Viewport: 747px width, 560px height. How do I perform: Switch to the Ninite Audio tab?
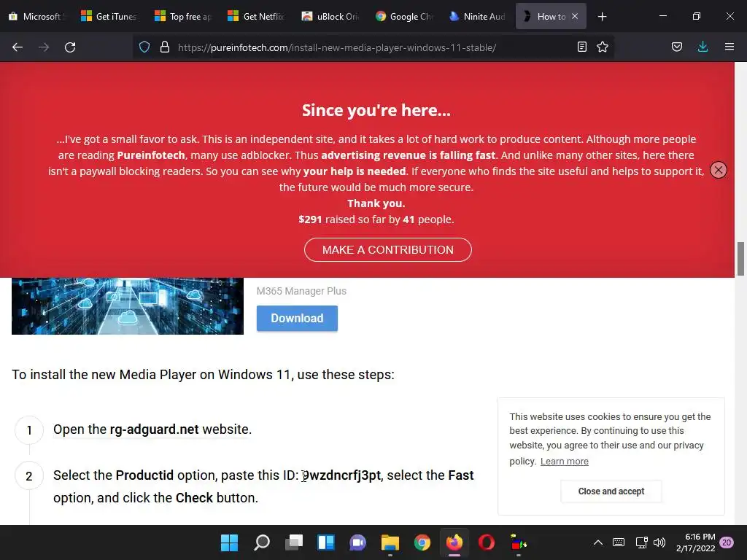click(x=477, y=16)
